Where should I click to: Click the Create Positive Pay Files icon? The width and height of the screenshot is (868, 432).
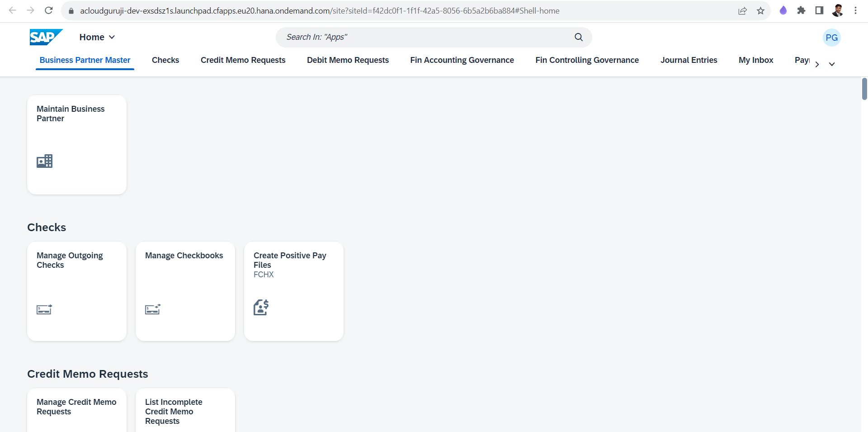click(261, 308)
